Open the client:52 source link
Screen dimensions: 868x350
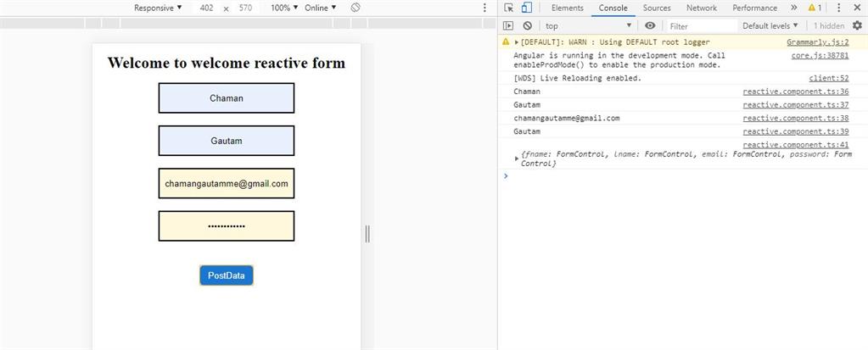829,78
